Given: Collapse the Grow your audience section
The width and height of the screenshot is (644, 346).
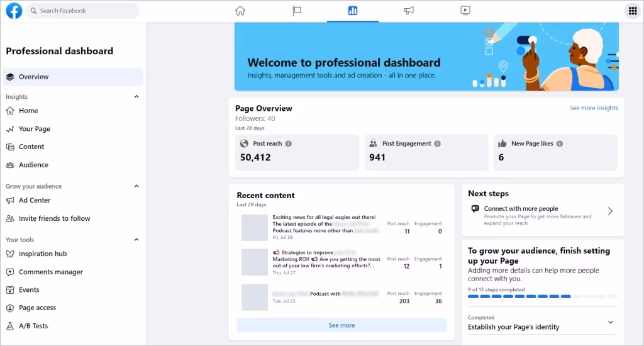Looking at the screenshot, I should click(136, 186).
